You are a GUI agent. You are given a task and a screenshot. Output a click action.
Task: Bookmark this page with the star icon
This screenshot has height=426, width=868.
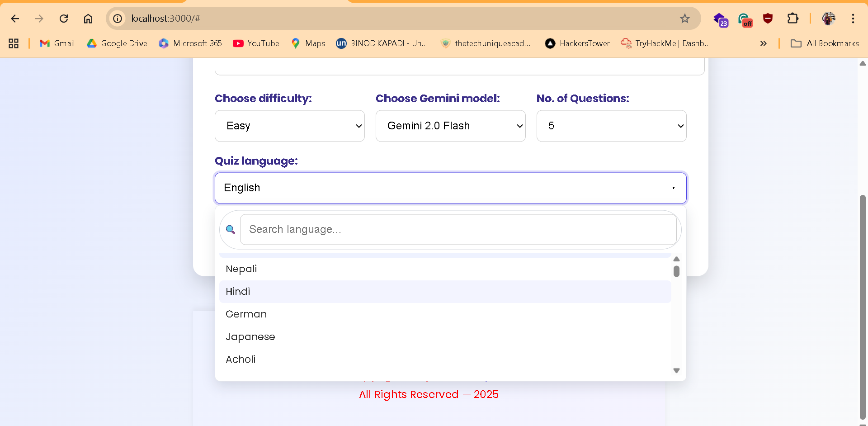[x=685, y=19]
